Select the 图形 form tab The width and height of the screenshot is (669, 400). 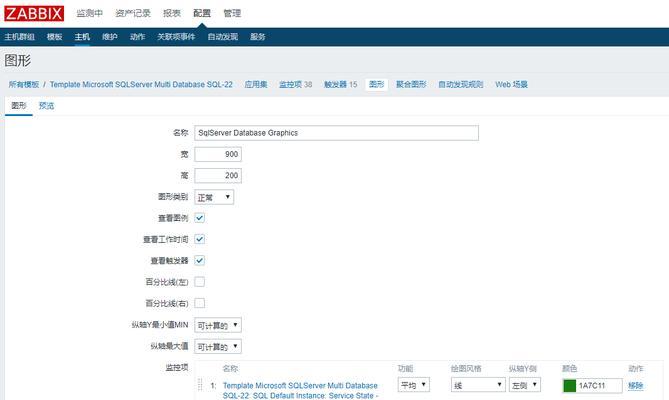(19, 106)
